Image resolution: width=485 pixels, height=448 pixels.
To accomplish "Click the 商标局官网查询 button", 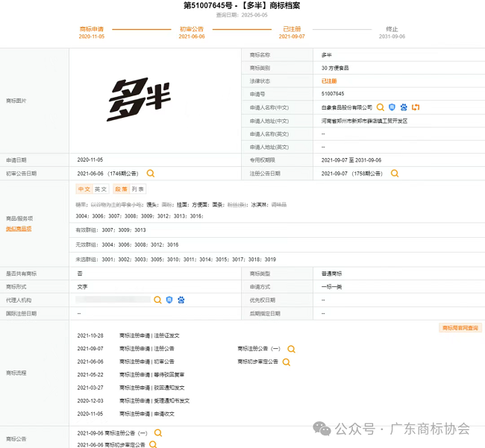I will coord(460,327).
